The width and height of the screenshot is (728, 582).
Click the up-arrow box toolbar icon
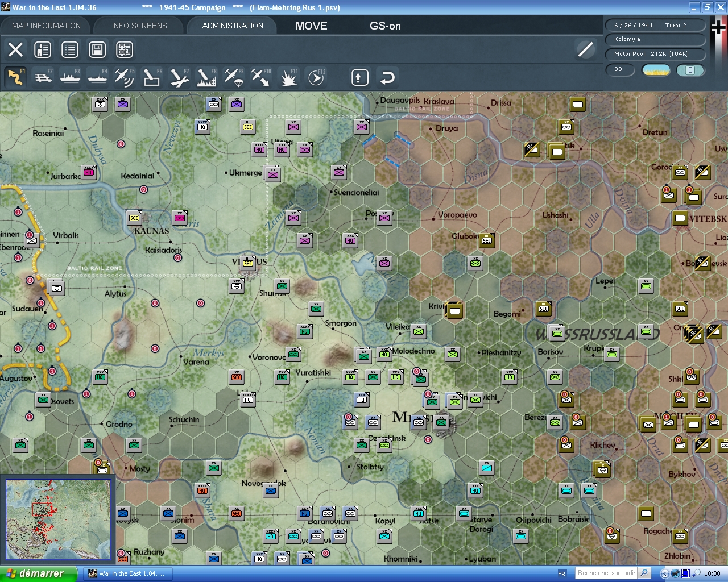tap(359, 77)
